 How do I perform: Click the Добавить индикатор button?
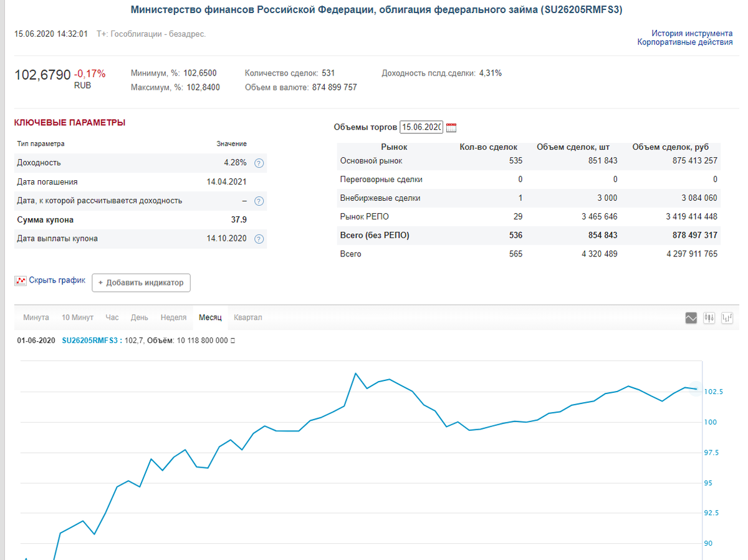click(x=141, y=282)
